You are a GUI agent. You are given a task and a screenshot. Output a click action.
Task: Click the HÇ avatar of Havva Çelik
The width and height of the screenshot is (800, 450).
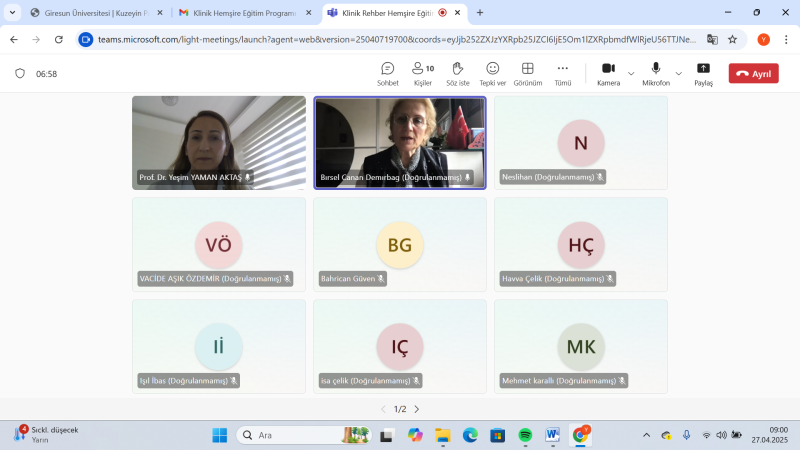[x=581, y=245]
